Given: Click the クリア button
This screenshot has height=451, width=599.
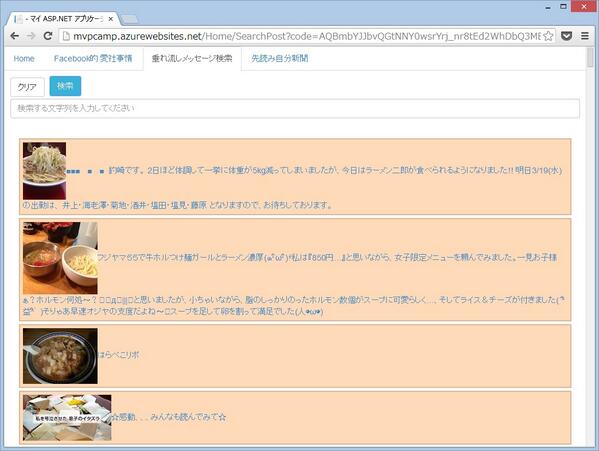Looking at the screenshot, I should (x=27, y=87).
